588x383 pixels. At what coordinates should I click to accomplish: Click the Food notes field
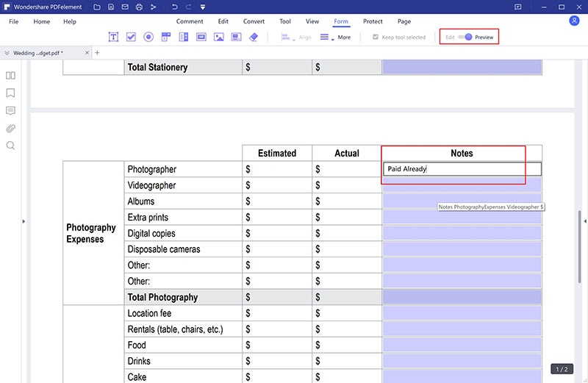[462, 345]
